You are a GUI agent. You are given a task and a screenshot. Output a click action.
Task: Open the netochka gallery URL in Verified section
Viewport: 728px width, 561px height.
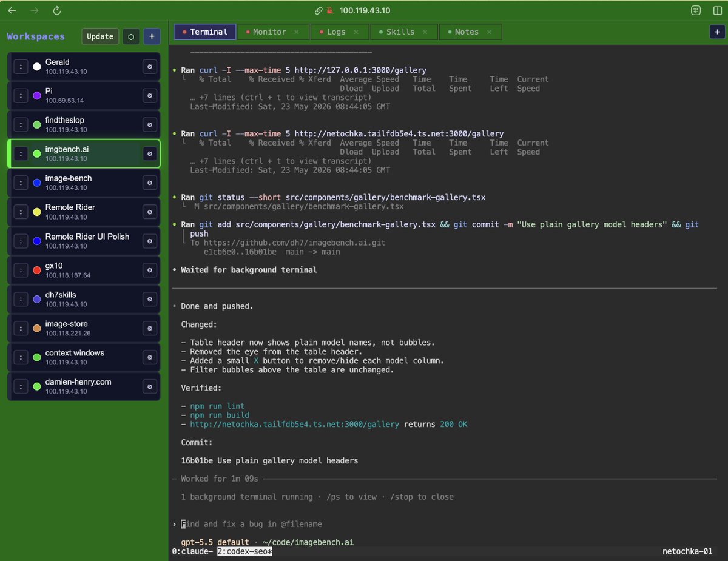coord(294,425)
